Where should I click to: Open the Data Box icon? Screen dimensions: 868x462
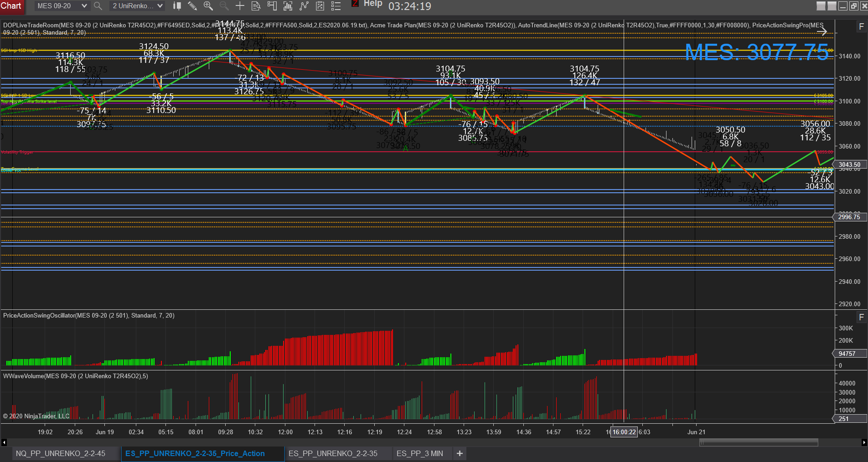tap(256, 6)
